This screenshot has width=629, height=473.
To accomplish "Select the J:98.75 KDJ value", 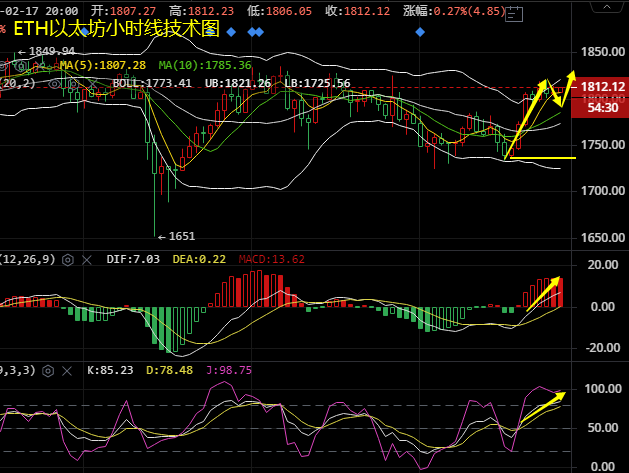I will [229, 370].
